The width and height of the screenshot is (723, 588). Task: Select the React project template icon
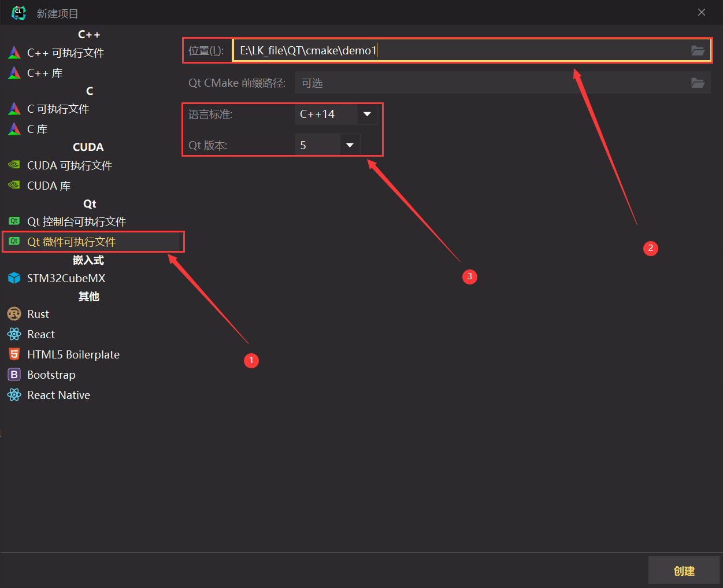[x=14, y=334]
